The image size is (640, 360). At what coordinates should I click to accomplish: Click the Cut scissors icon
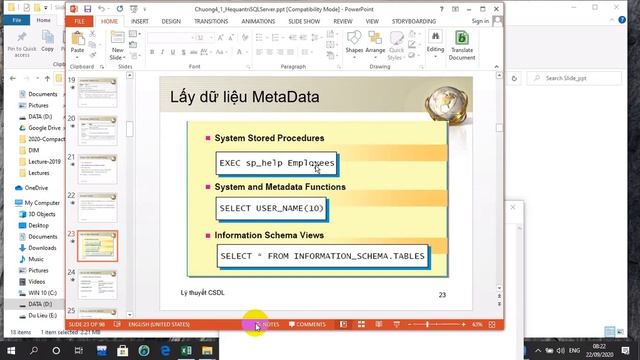(x=93, y=34)
